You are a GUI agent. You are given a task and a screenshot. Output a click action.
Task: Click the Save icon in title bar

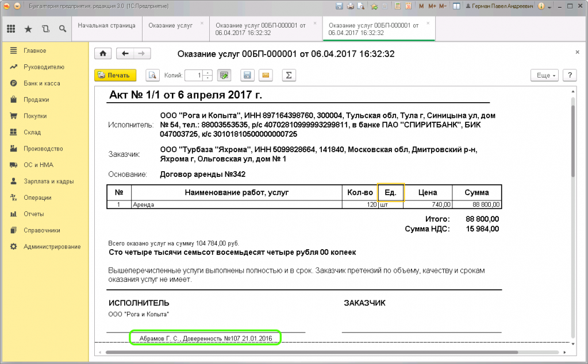coord(339,6)
